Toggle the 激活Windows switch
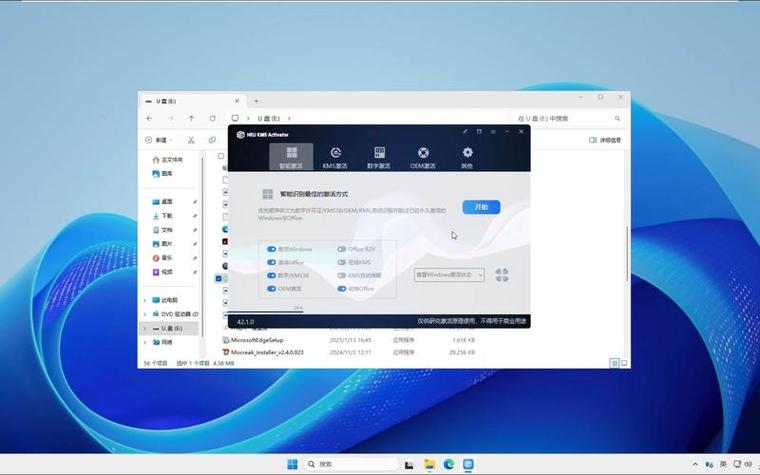This screenshot has width=760, height=475. (x=271, y=249)
